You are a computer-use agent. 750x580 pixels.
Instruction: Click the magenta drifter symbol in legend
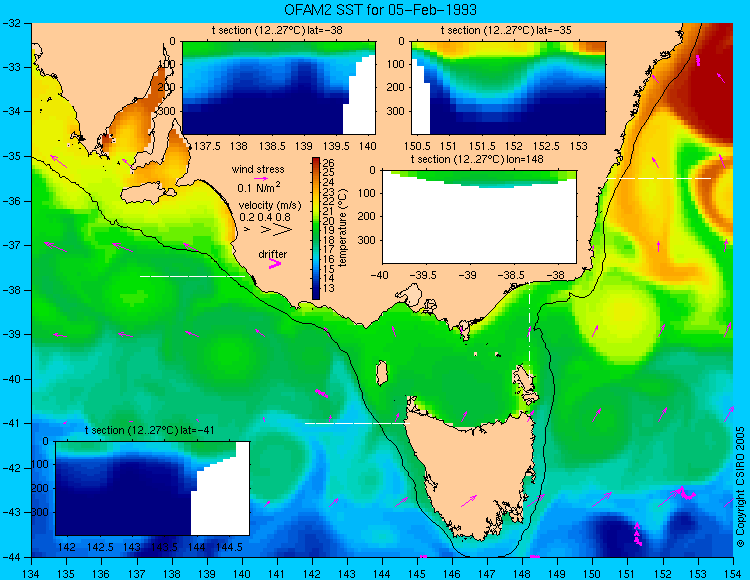(275, 264)
